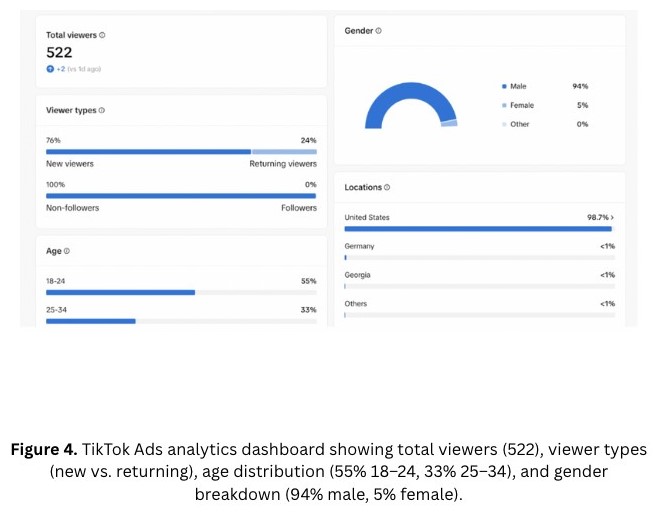Click the 'Total viewers' heading

click(71, 35)
